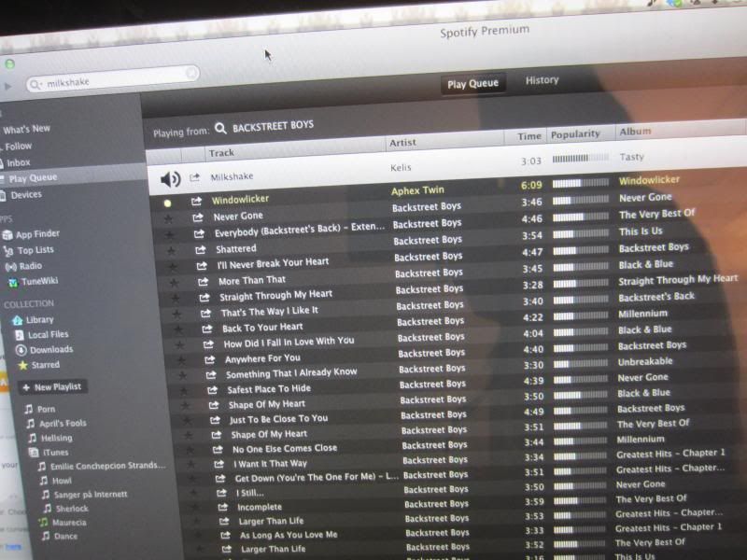
Task: Focus the search field containing milkshake
Action: pos(112,78)
